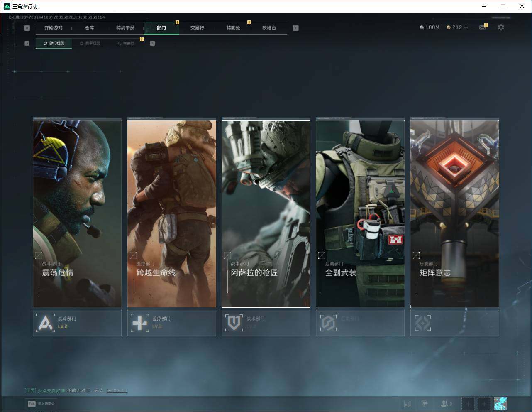This screenshot has height=412, width=532.
Task: Click the 战术部门 shield icon
Action: click(234, 323)
